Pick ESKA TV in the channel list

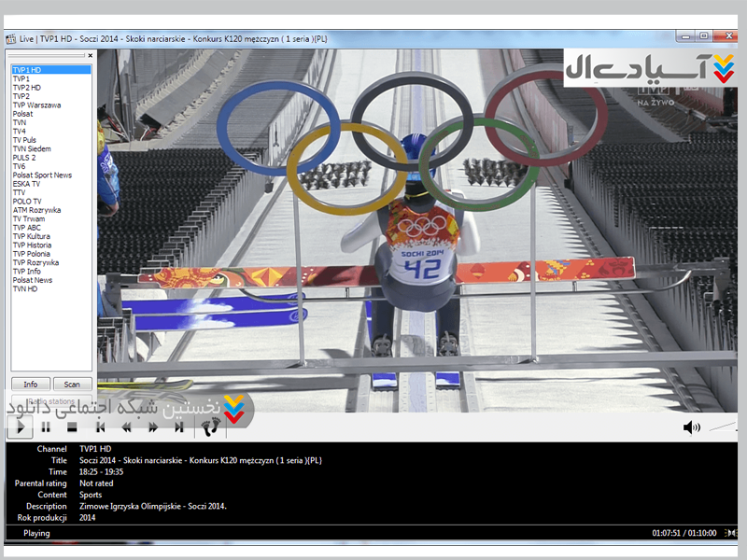click(26, 184)
